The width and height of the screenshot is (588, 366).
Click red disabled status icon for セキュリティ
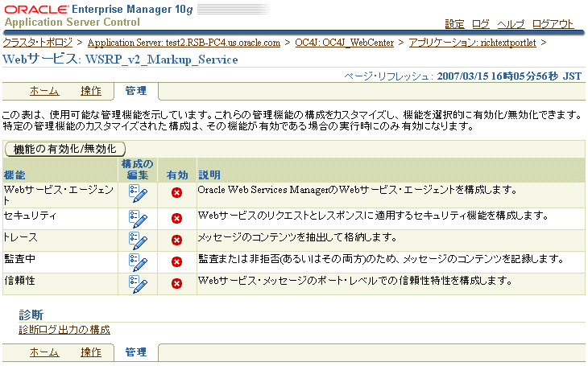pyautogui.click(x=176, y=219)
